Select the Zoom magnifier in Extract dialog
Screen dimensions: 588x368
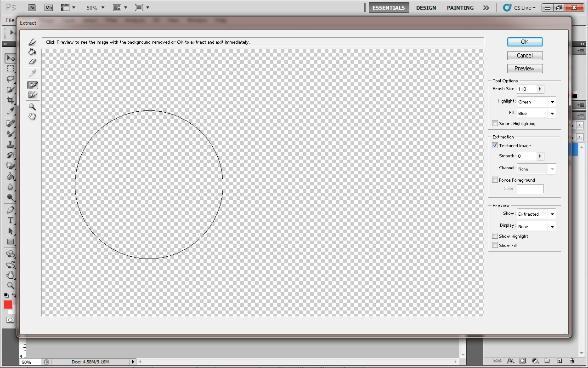pyautogui.click(x=32, y=107)
